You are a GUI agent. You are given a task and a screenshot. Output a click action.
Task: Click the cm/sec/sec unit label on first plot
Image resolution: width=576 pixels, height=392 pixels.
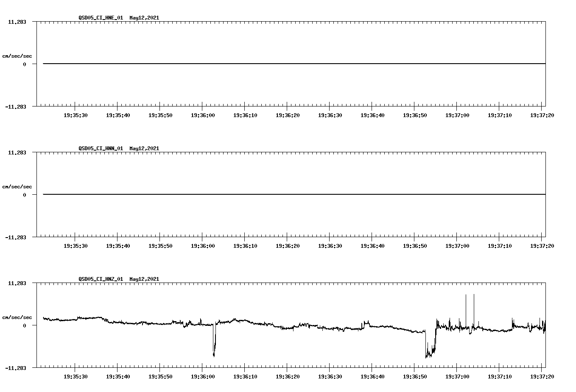[17, 55]
